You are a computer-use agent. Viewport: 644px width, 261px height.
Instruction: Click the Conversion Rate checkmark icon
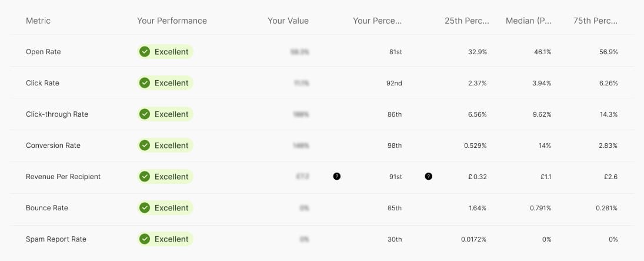pos(145,146)
